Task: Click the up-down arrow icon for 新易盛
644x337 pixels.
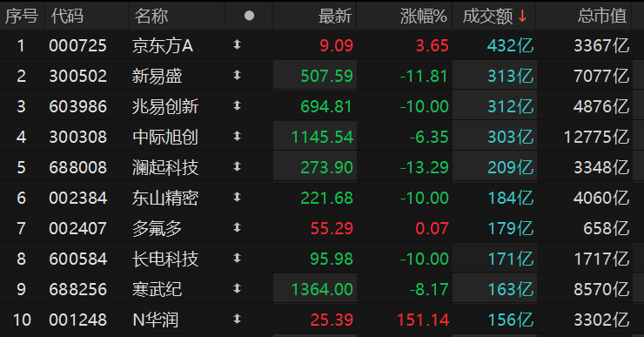Action: (237, 75)
